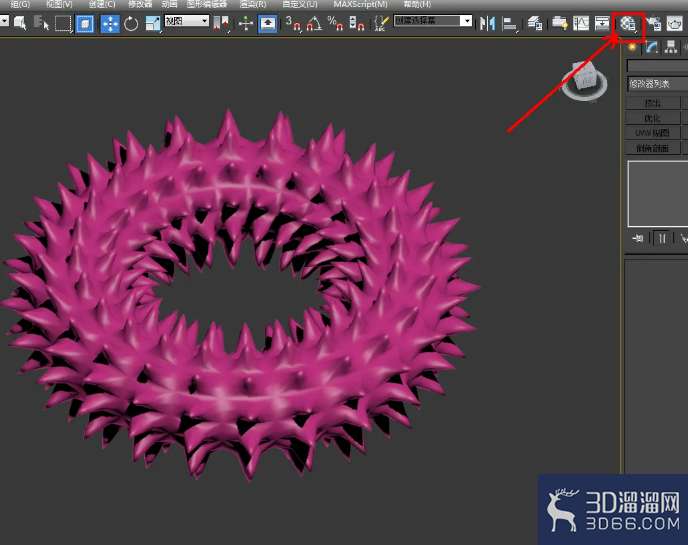688x545 pixels.
Task: Choose the rectangular selection region tool
Action: tap(63, 23)
